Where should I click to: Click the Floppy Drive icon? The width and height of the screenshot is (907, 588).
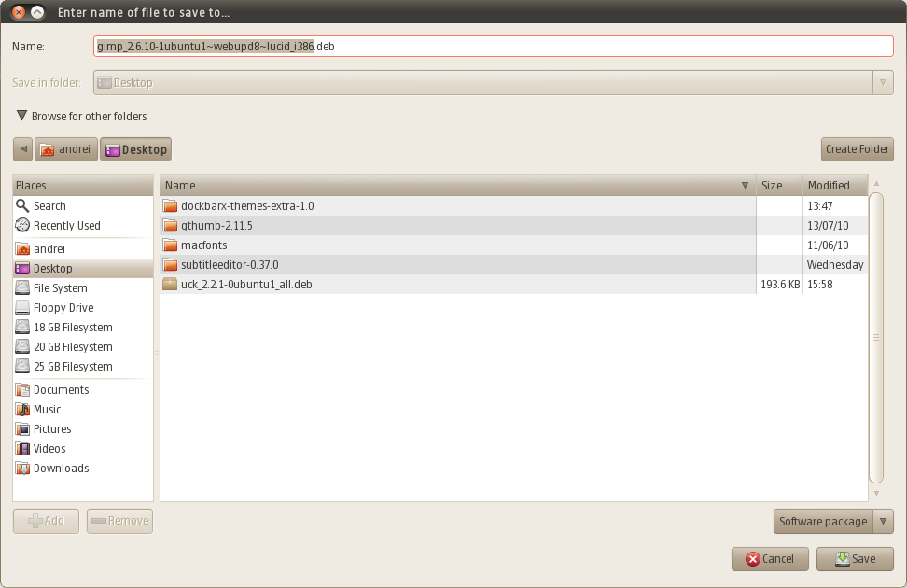(x=22, y=307)
